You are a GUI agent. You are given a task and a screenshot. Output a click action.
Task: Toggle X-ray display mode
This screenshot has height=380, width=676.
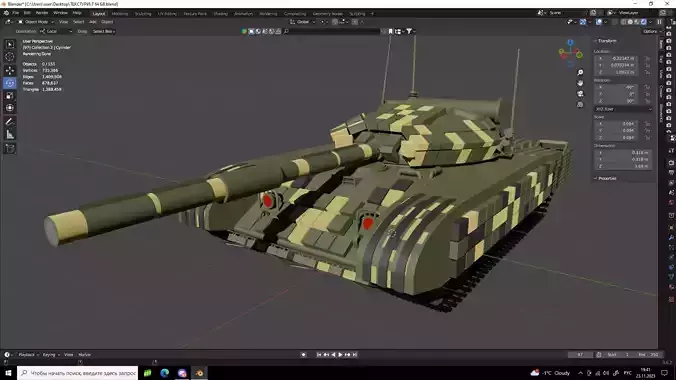coord(615,22)
